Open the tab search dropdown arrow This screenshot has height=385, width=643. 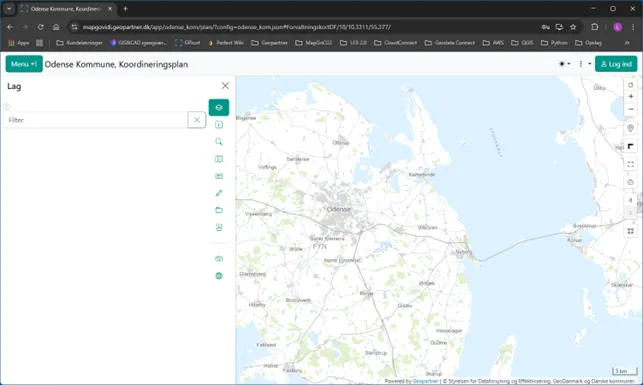click(x=9, y=9)
